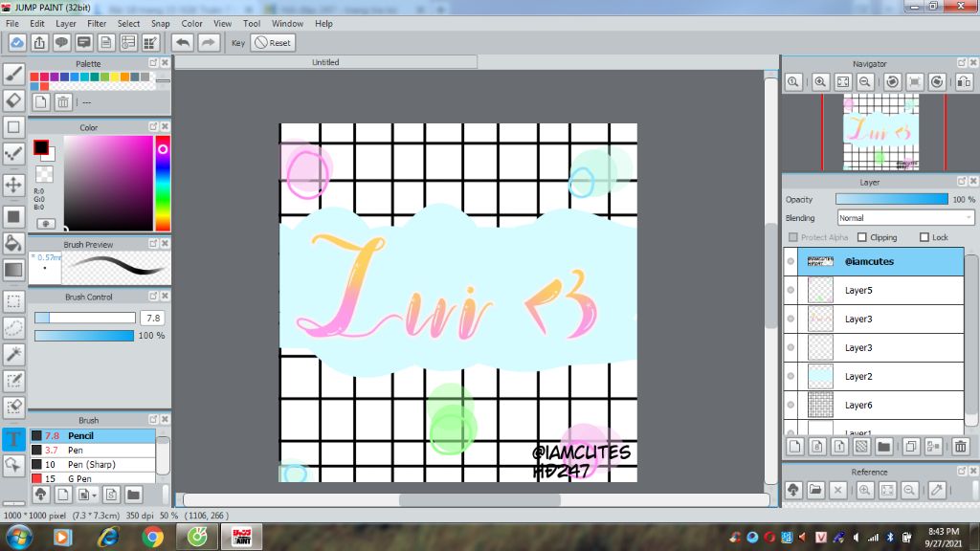Add a new layer folder
Viewport: 980px width, 551px height.
(883, 446)
